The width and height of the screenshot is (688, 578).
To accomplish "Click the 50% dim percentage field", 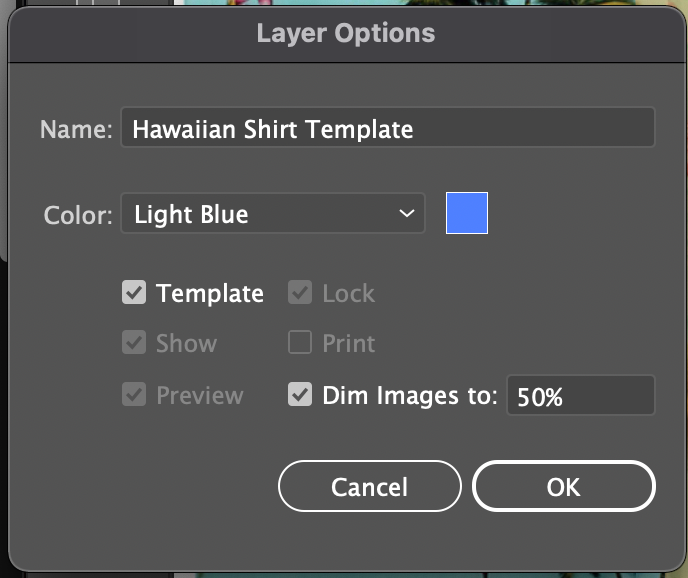I will coord(580,395).
